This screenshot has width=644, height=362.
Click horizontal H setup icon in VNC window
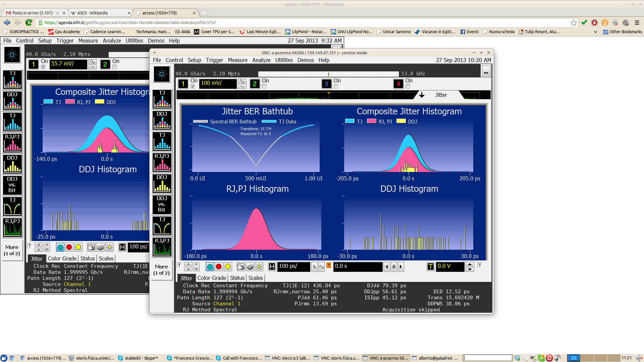(272, 266)
